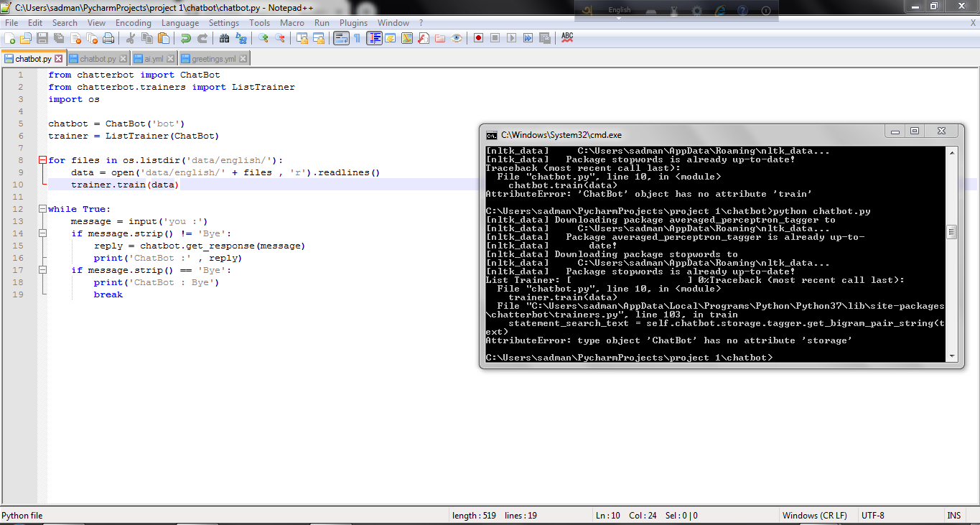Click the cmd window scrollbar down arrow
This screenshot has height=525, width=980.
952,355
